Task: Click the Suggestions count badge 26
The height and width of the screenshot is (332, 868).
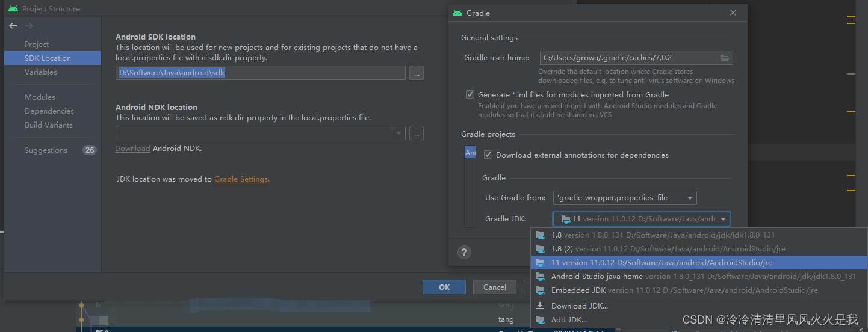Action: point(90,150)
